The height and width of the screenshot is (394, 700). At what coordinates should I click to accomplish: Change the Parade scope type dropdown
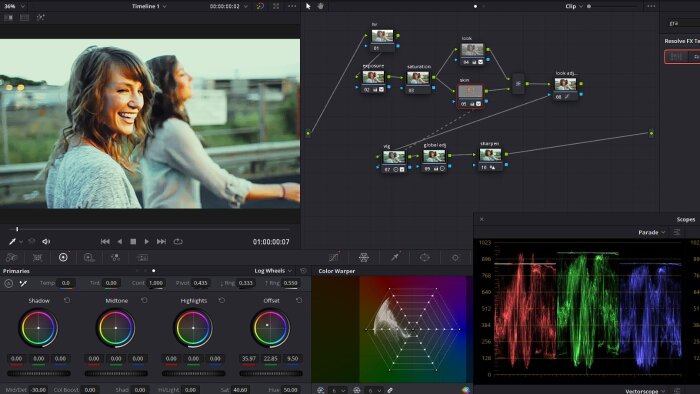(x=651, y=232)
